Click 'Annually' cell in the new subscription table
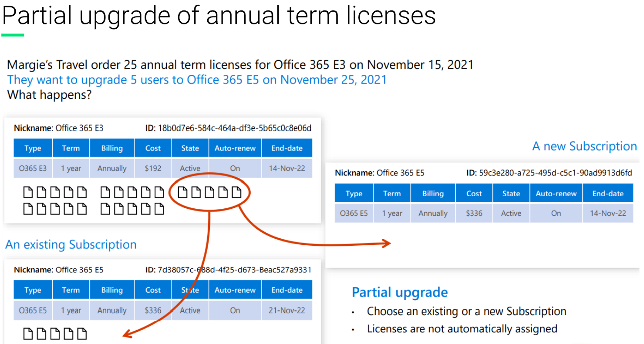Viewport: 644px width, 344px height. [x=433, y=214]
